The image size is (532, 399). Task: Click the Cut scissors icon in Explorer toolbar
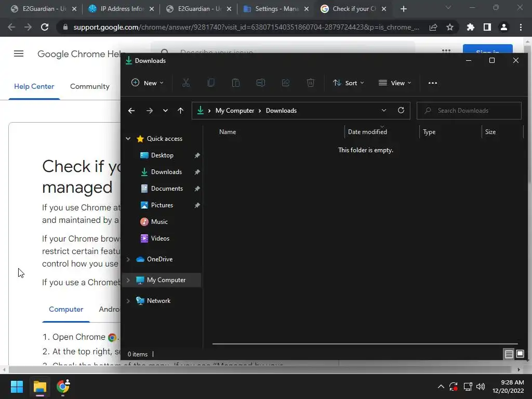(x=186, y=83)
